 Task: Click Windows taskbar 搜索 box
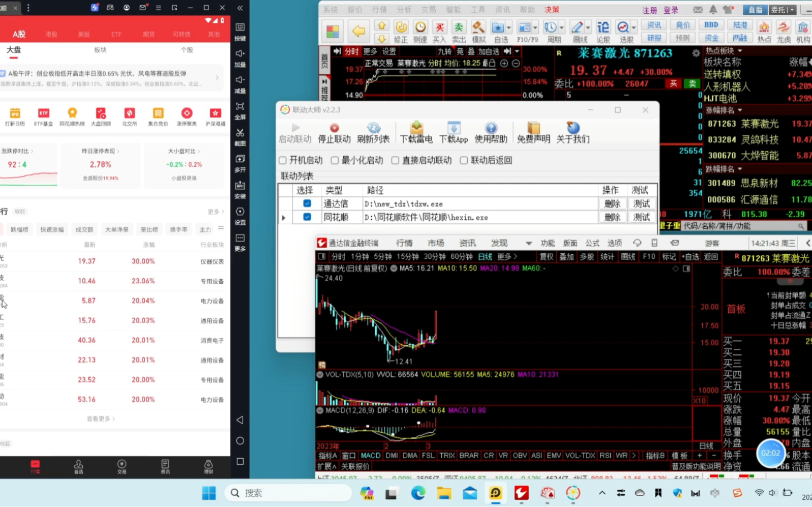pyautogui.click(x=288, y=493)
